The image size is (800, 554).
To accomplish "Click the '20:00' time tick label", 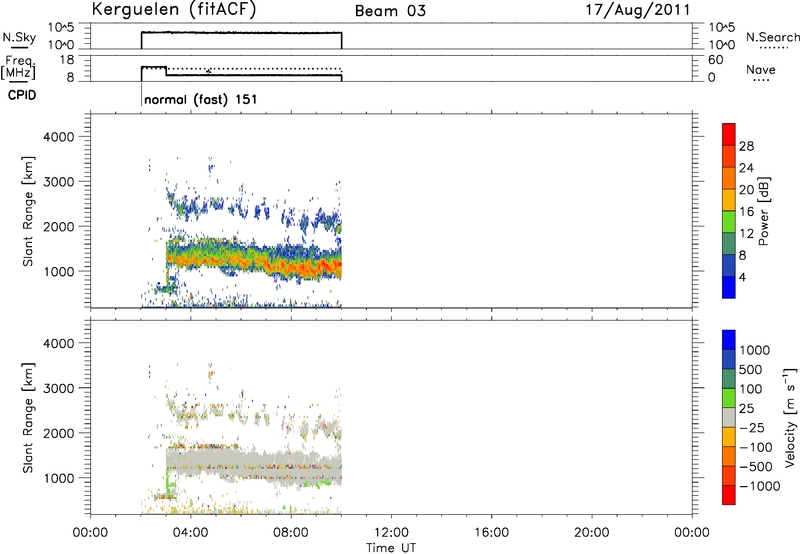I will (x=592, y=533).
